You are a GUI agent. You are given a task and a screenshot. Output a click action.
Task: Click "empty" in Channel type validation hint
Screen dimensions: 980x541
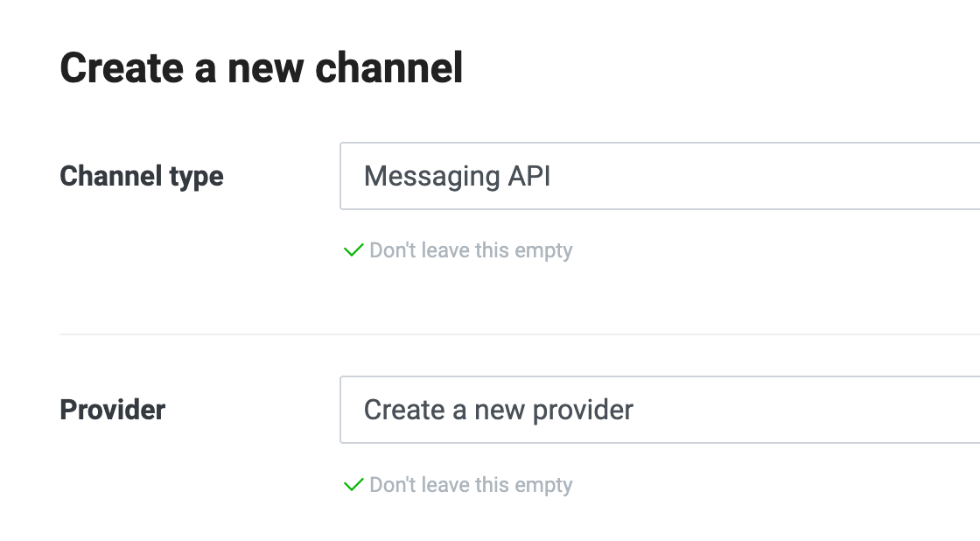coord(543,251)
